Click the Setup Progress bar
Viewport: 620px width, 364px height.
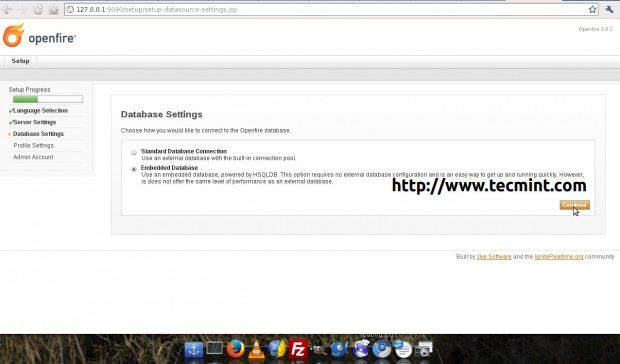pos(48,99)
